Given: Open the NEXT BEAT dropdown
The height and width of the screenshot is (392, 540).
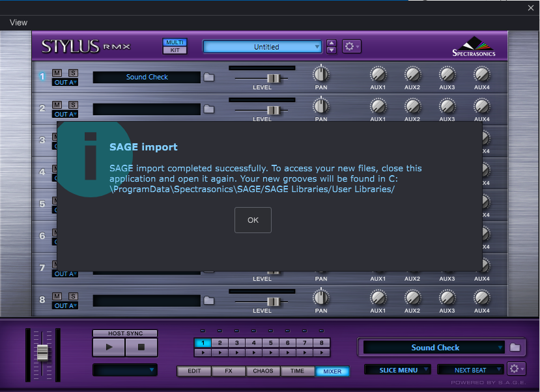Looking at the screenshot, I should (x=470, y=370).
